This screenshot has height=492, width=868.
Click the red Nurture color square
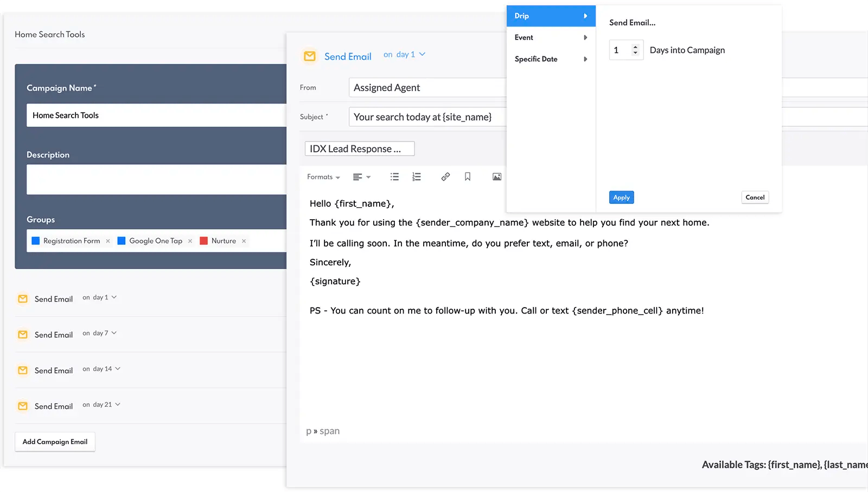204,241
